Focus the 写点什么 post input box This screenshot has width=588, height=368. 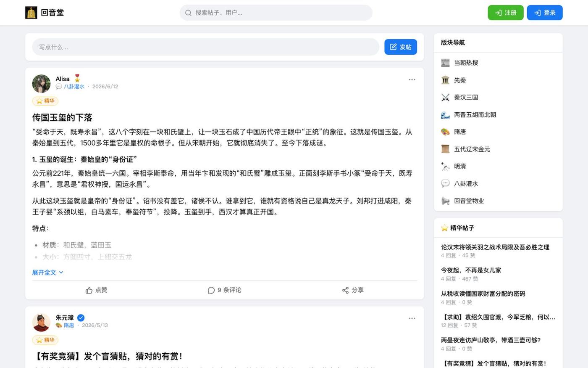click(x=206, y=47)
